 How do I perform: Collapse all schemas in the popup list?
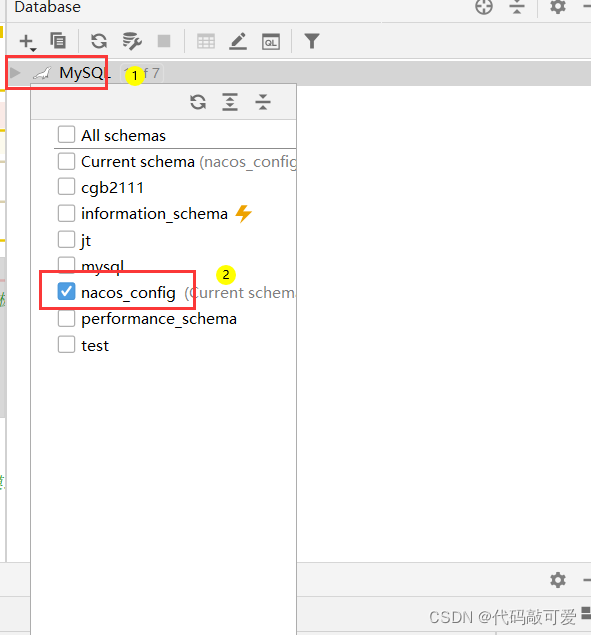click(262, 102)
